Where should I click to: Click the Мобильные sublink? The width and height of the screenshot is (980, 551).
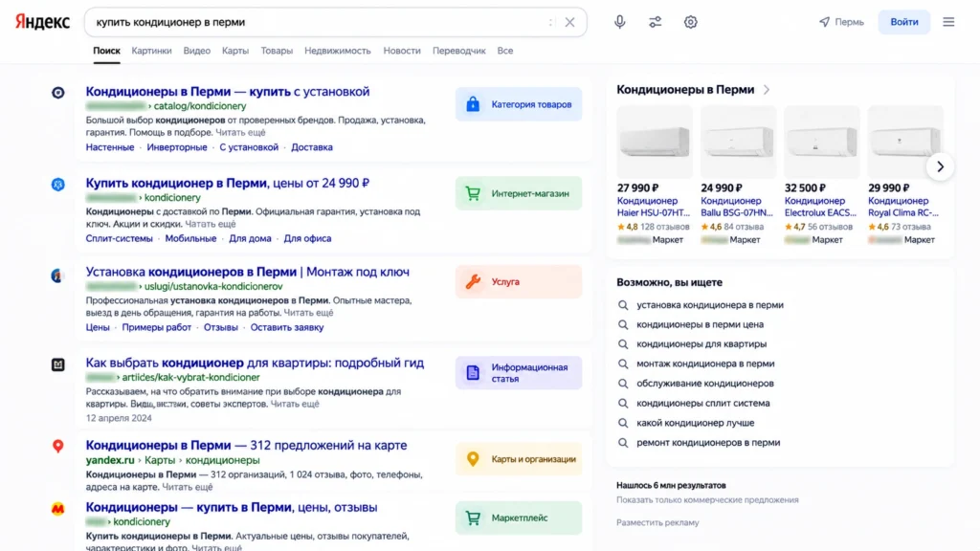pos(190,238)
